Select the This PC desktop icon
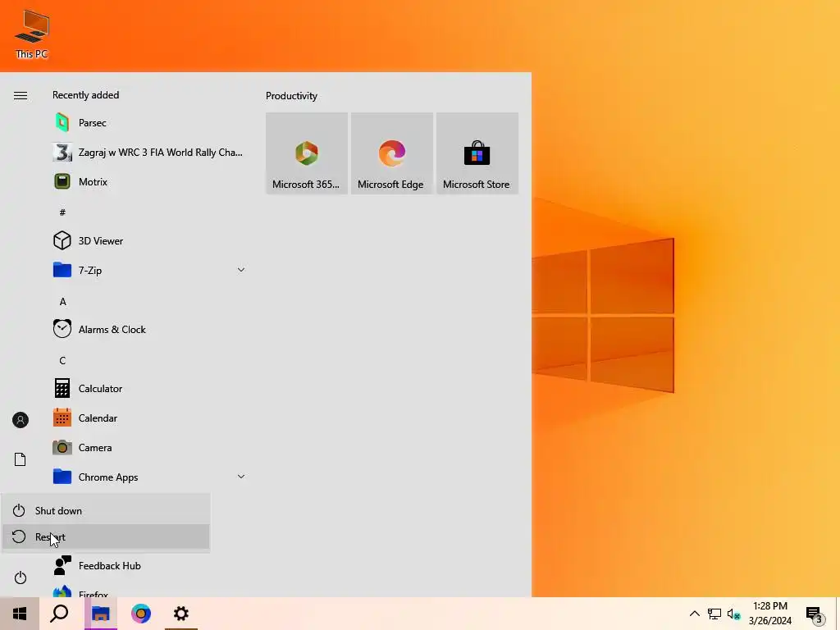 [x=32, y=34]
